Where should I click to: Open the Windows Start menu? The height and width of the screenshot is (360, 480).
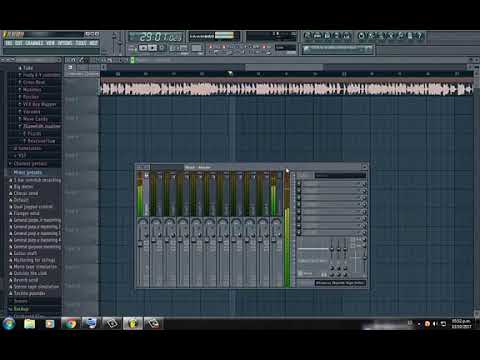9,323
